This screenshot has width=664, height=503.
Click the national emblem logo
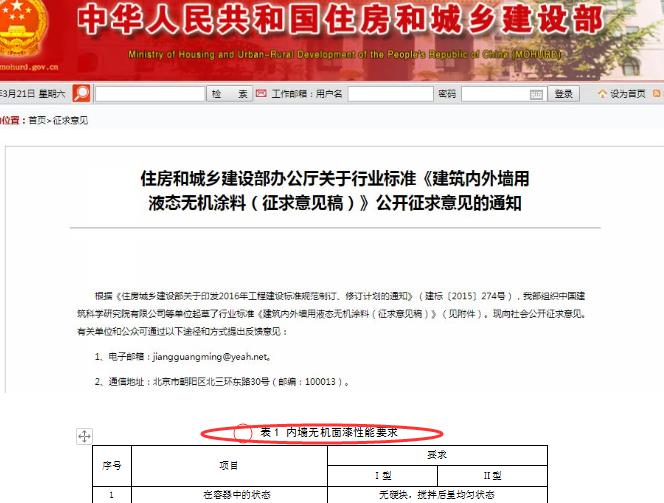coord(18,30)
